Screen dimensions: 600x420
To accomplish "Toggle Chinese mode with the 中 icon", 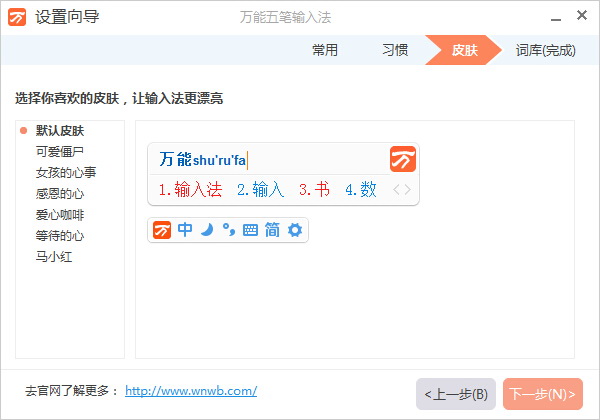I will point(185,230).
